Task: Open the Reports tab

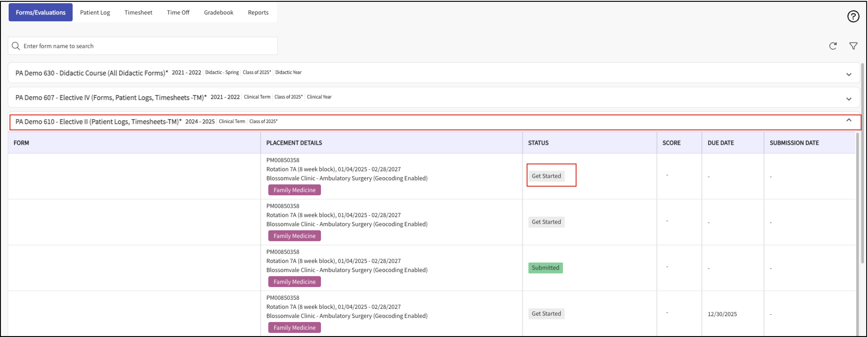Action: 258,12
